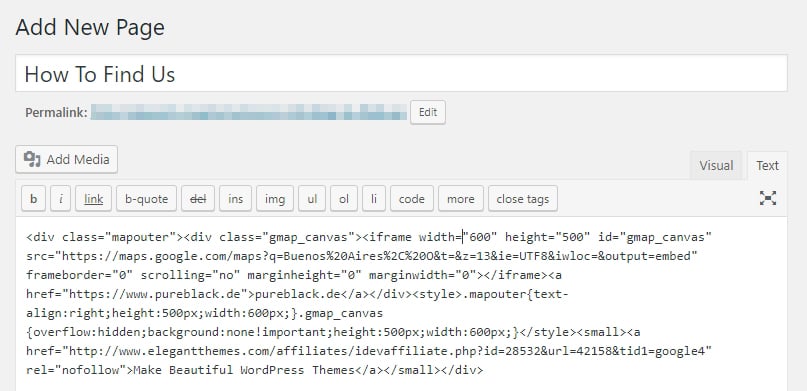Click the del quicktag button

pyautogui.click(x=198, y=199)
